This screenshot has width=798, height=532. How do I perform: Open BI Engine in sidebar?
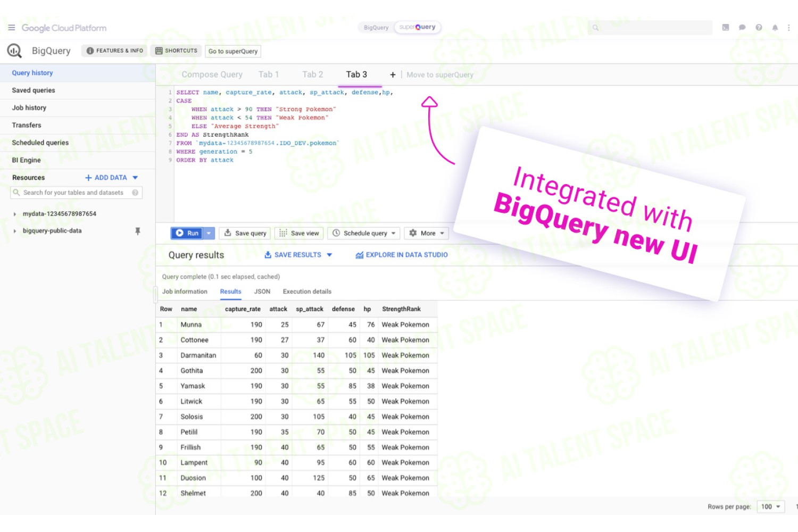[78, 160]
